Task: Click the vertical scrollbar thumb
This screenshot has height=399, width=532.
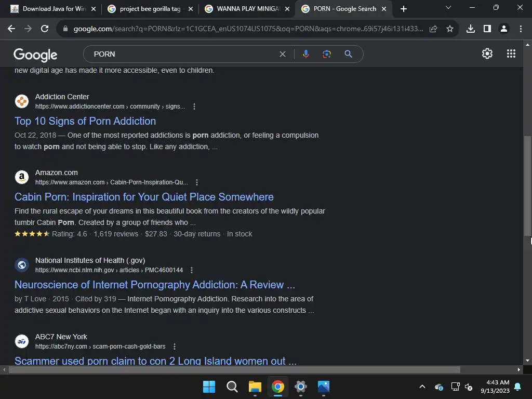Action: tap(527, 185)
